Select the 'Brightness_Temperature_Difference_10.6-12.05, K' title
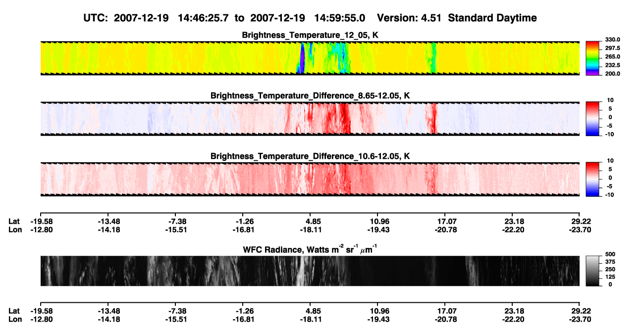Viewport: 644px width, 330px height. click(310, 156)
